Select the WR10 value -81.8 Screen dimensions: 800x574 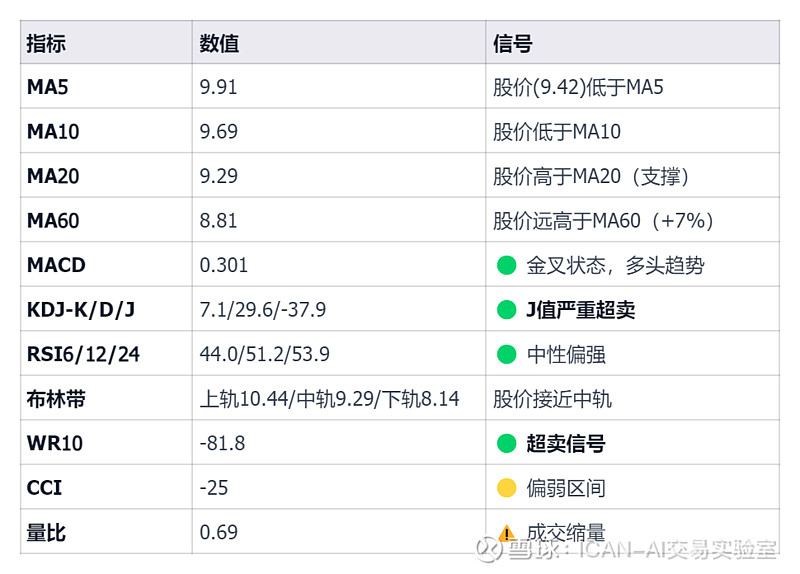[222, 444]
